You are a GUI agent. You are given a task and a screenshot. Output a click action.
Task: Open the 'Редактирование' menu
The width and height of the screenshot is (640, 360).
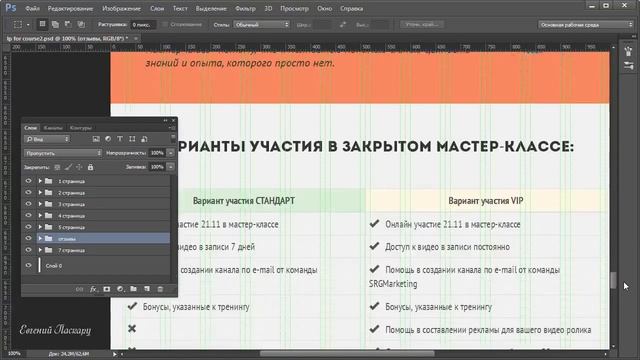[x=70, y=9]
